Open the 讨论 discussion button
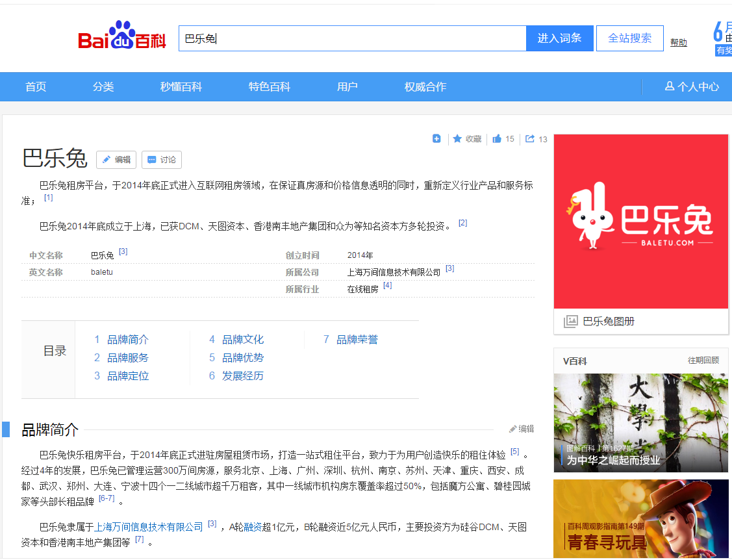 pos(162,160)
